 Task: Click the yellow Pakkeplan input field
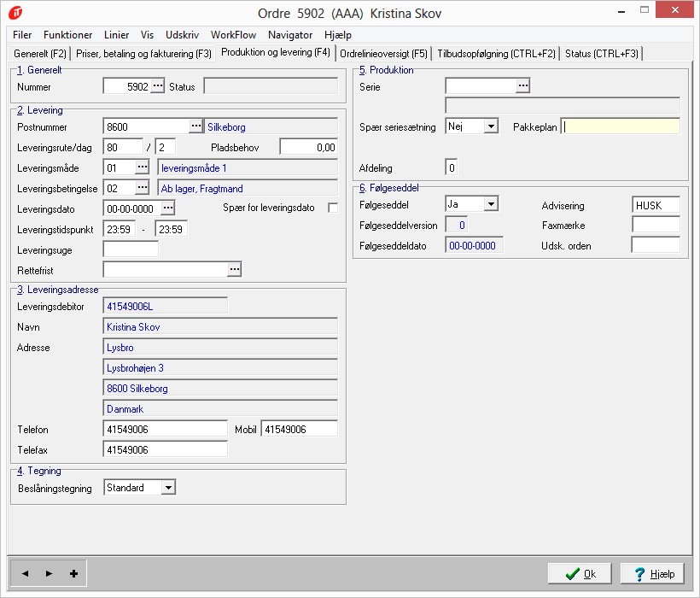[621, 126]
